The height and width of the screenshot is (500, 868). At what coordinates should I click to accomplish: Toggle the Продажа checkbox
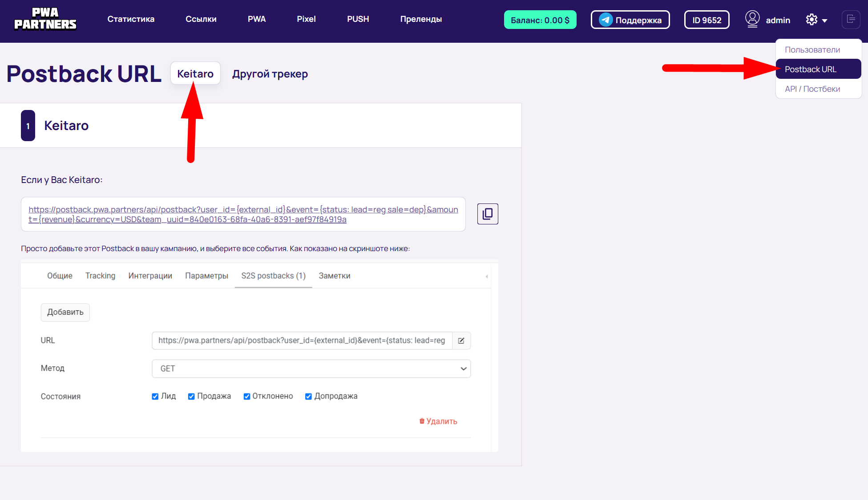coord(191,396)
